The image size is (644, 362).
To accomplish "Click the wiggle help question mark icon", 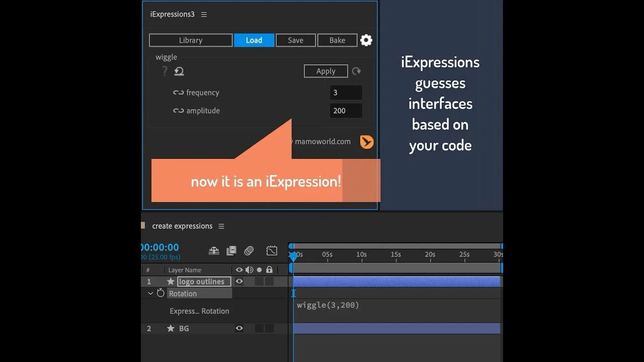I will click(164, 71).
